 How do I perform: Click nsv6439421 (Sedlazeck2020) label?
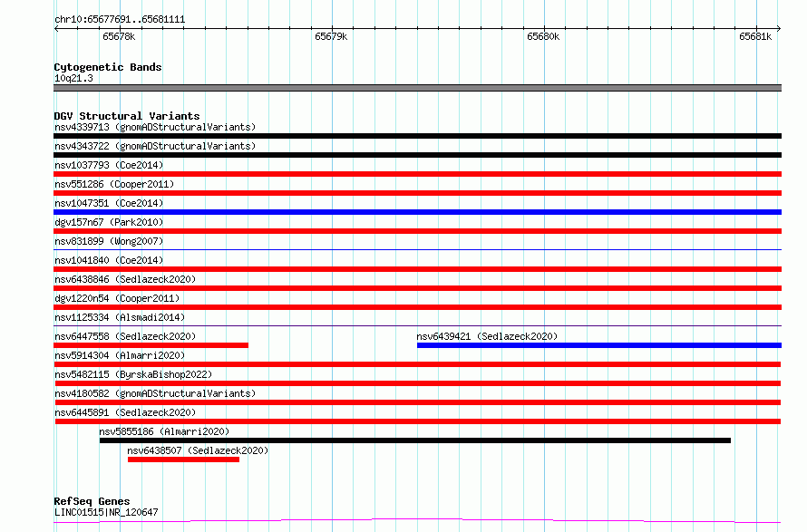tap(487, 336)
